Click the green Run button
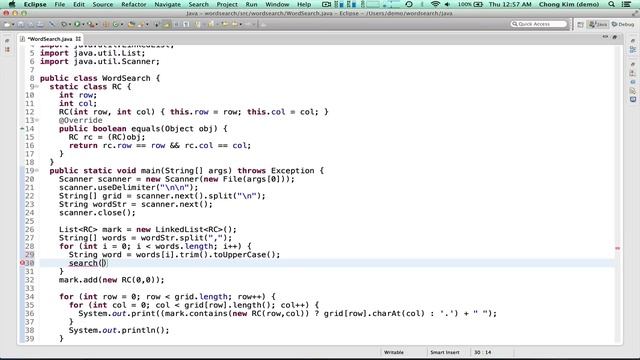 pos(77,24)
